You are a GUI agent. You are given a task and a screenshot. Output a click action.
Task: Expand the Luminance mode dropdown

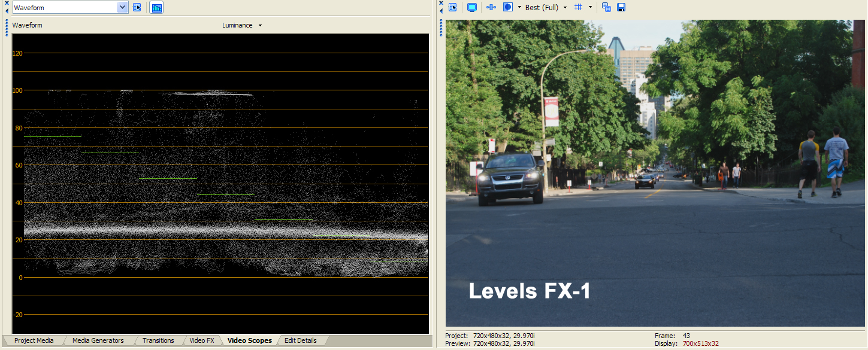click(x=260, y=25)
